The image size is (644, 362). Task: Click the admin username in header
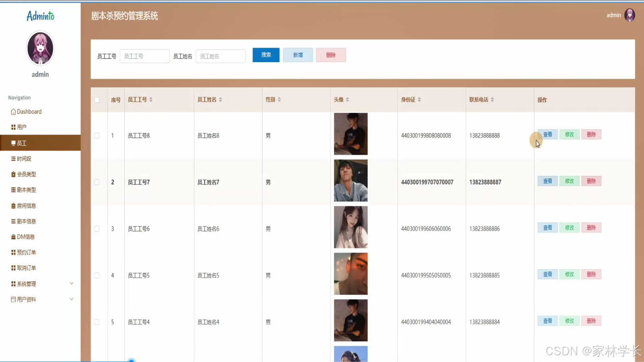pos(614,15)
